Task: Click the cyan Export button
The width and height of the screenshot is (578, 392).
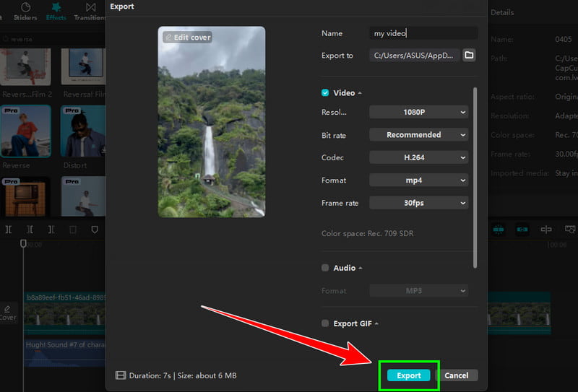Action: coord(408,375)
